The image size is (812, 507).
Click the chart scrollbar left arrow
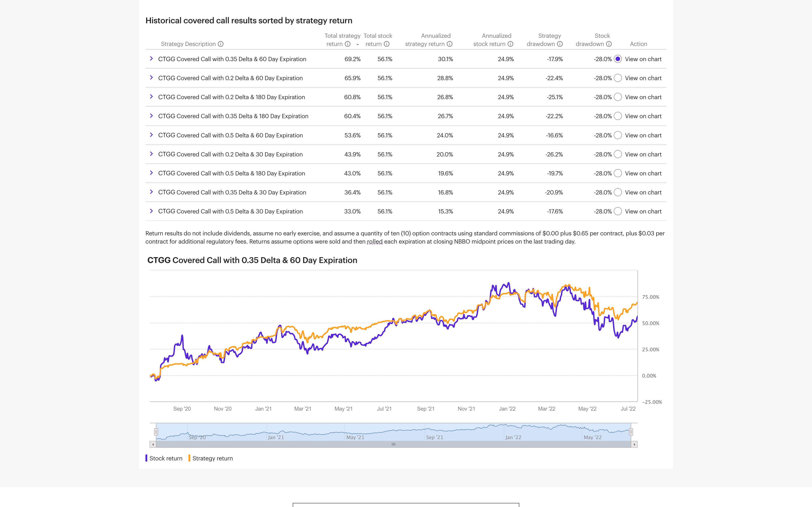[153, 445]
